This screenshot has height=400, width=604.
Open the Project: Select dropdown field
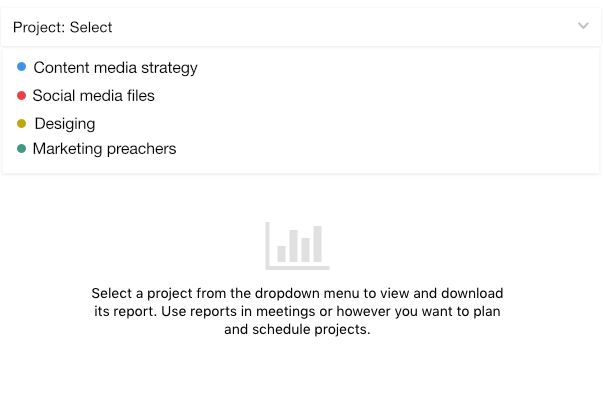pos(301,27)
